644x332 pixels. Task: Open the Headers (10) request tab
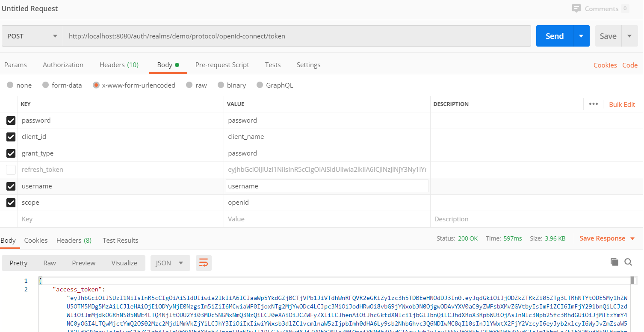pyautogui.click(x=119, y=65)
